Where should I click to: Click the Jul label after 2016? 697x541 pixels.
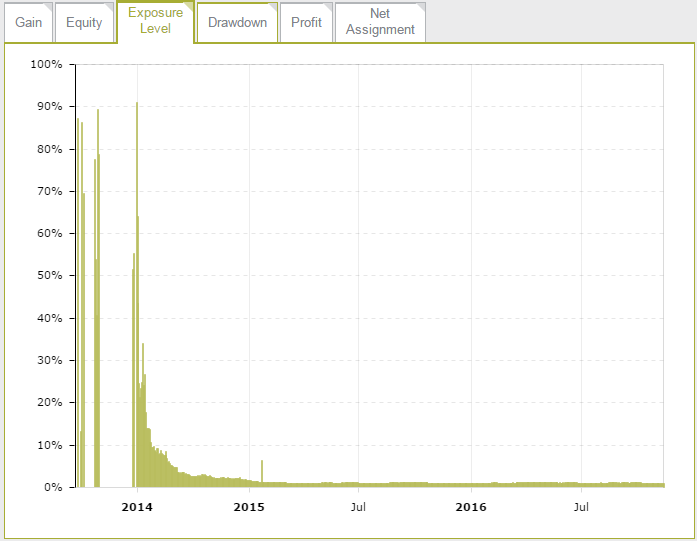(x=581, y=507)
